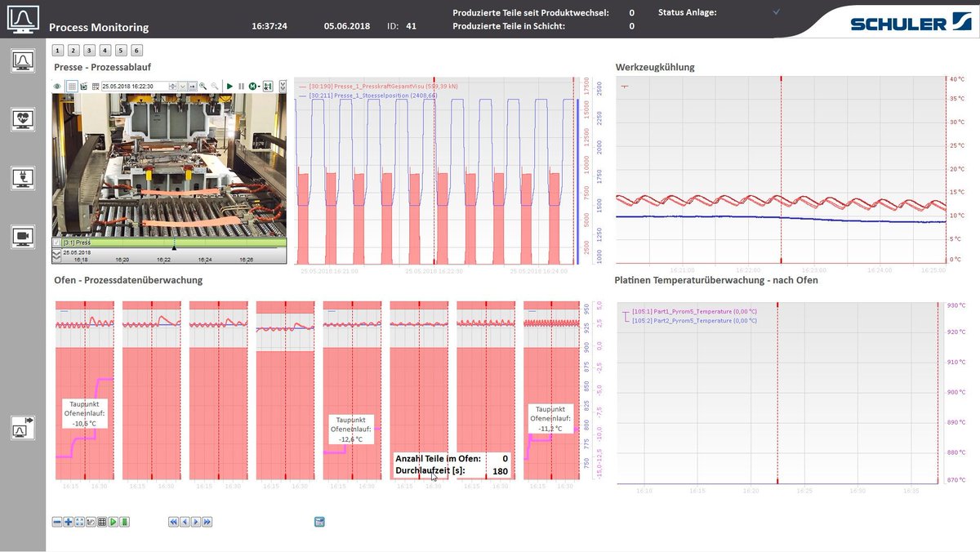Click the export screen sidebar icon
The width and height of the screenshot is (980, 552).
click(23, 427)
